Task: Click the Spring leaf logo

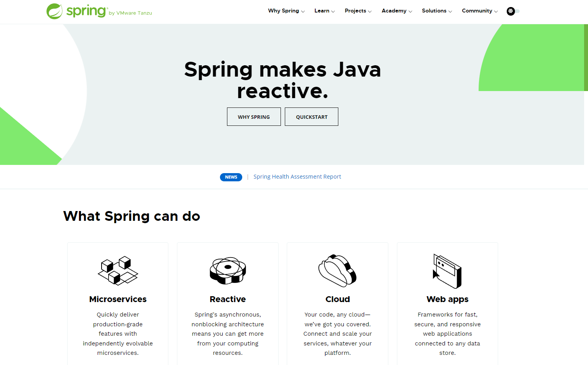Action: [54, 11]
